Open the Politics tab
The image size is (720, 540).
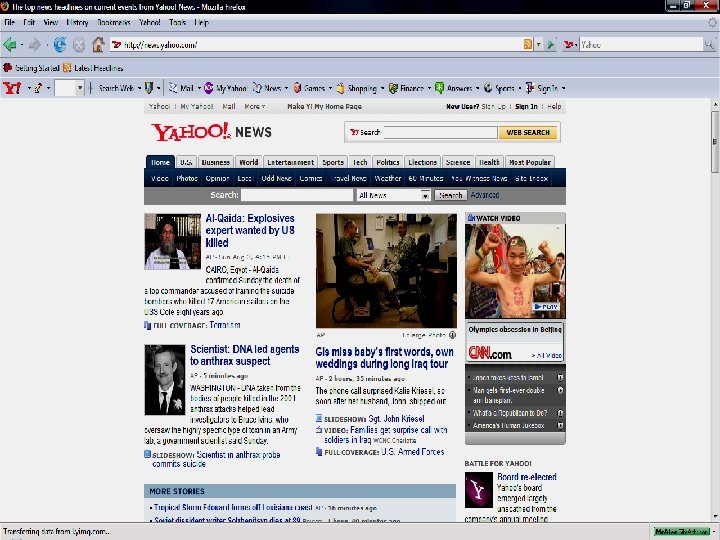click(x=388, y=162)
